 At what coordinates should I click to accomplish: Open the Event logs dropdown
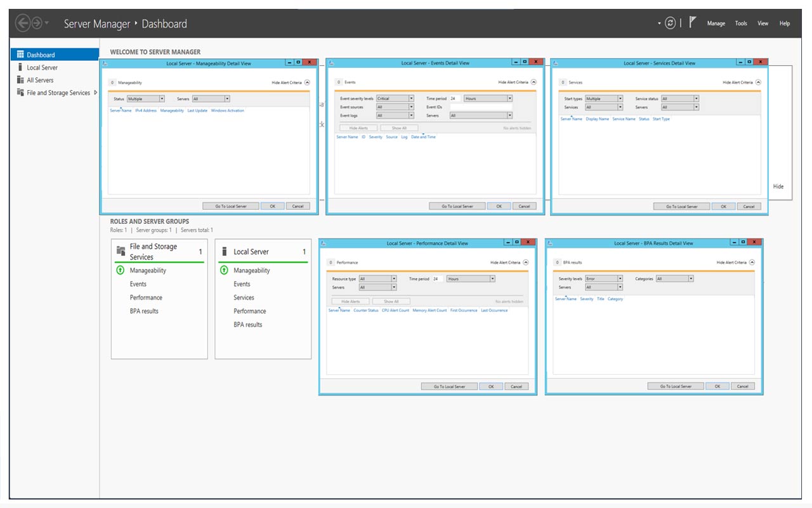[395, 115]
